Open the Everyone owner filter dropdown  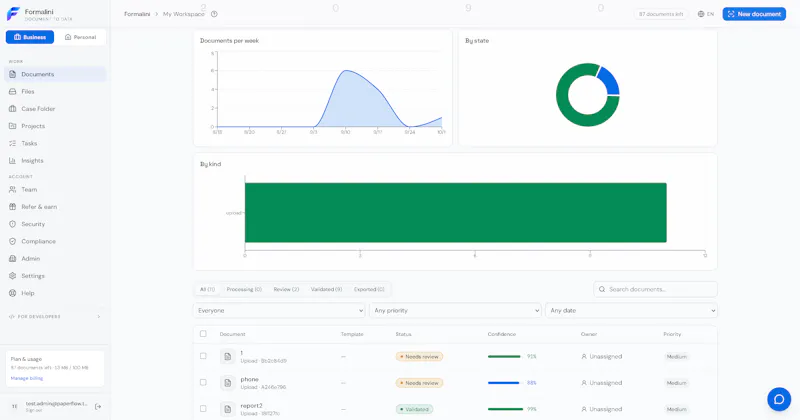[279, 310]
